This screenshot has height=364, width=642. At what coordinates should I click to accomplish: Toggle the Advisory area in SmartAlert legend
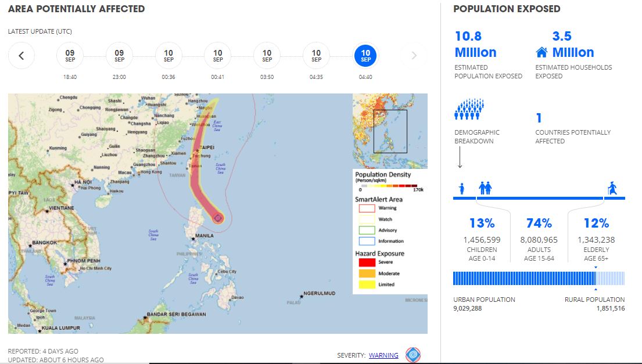coord(366,230)
